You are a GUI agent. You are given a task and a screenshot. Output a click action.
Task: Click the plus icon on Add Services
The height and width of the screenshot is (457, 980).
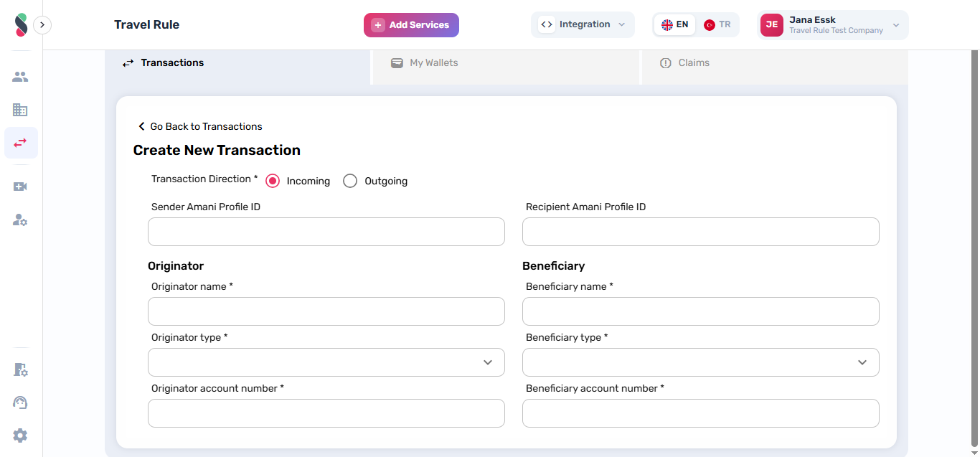378,25
